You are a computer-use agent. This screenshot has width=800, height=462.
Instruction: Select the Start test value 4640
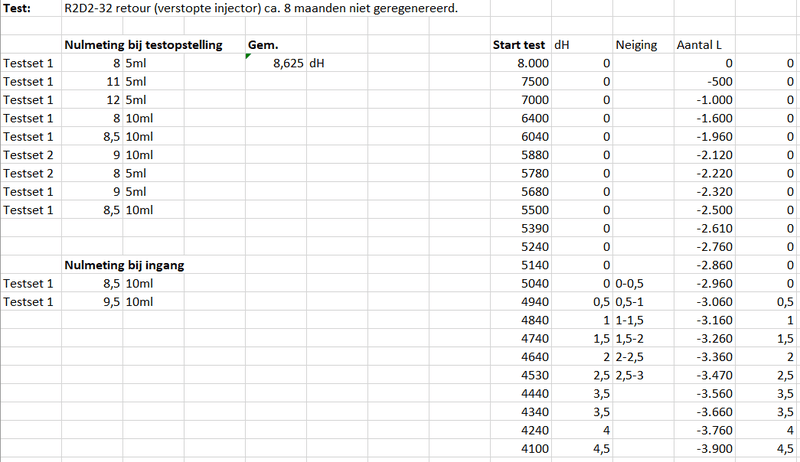pyautogui.click(x=535, y=357)
